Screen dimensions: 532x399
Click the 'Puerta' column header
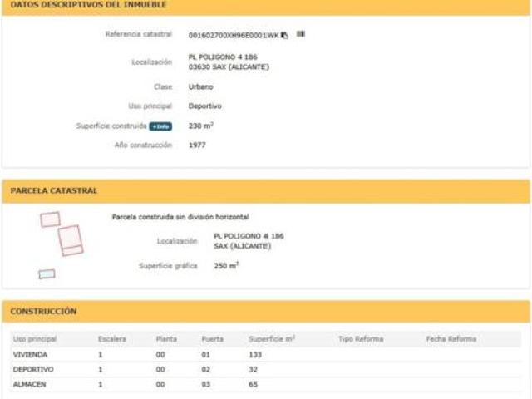pos(213,339)
